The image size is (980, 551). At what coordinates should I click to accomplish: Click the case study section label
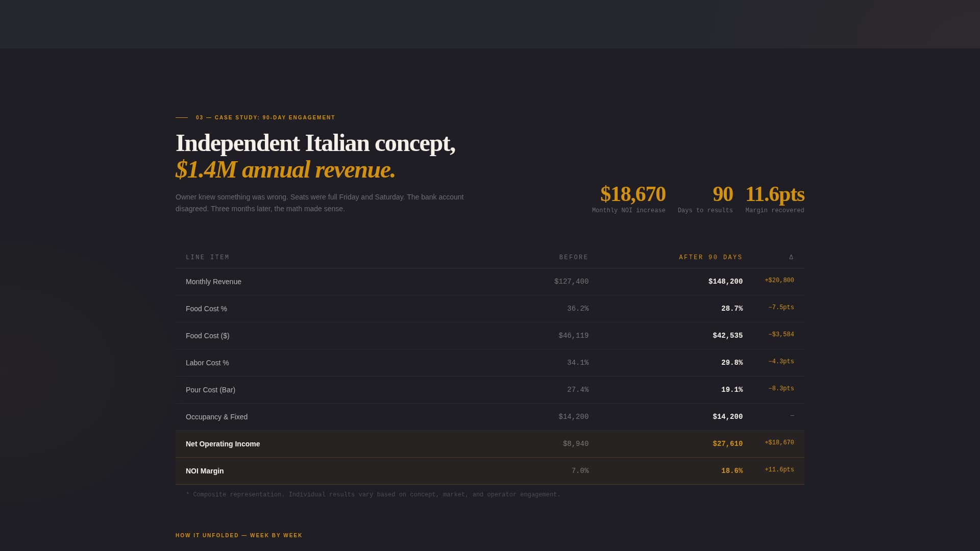point(265,118)
